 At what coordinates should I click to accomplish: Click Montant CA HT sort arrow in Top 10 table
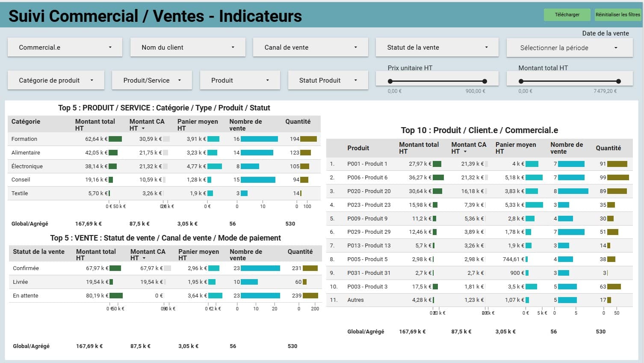(x=465, y=152)
